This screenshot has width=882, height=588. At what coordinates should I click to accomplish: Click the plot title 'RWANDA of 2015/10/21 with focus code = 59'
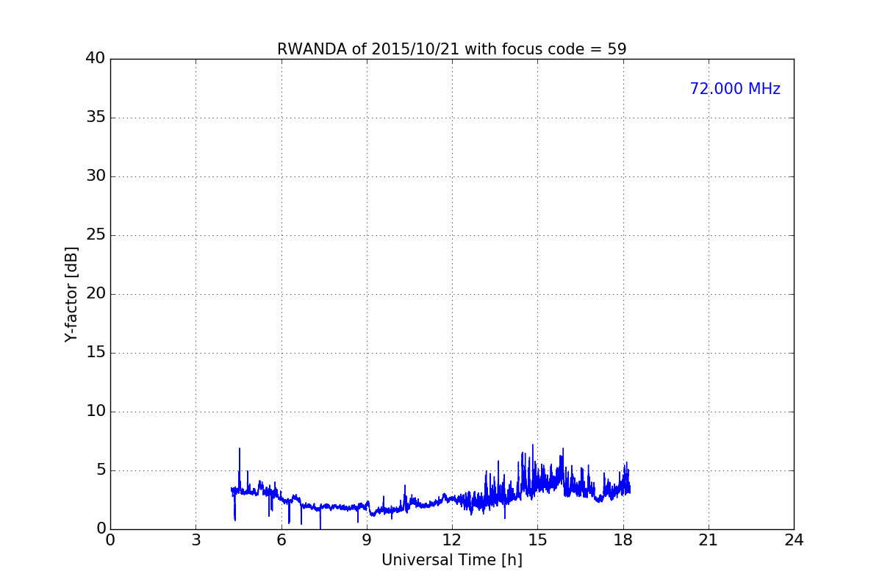[451, 49]
